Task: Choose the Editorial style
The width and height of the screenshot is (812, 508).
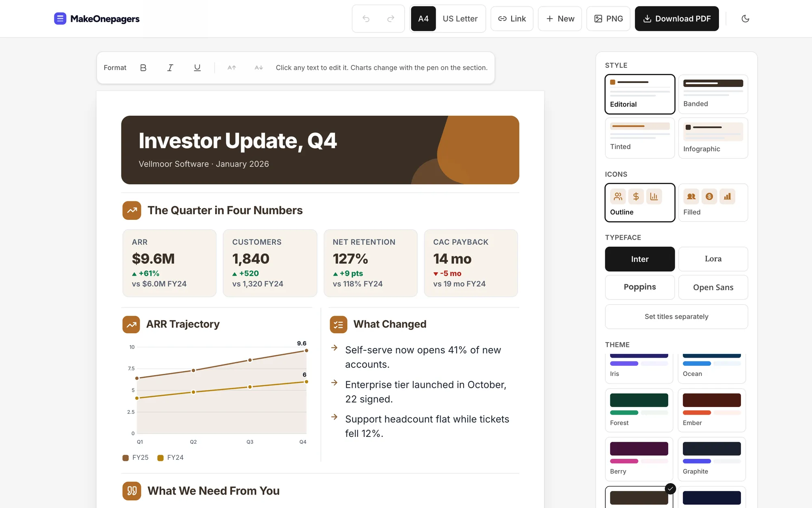Action: click(640, 94)
